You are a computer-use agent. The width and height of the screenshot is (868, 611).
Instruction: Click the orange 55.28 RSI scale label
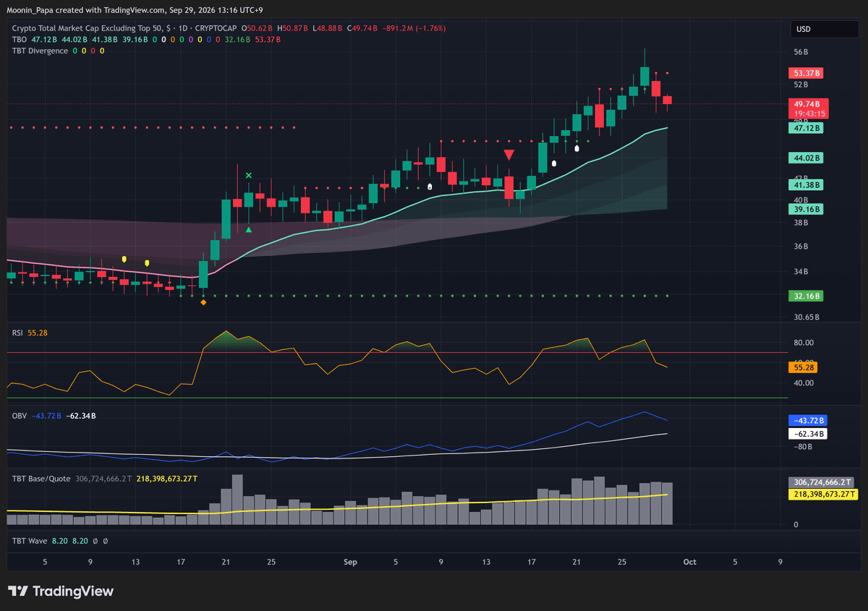tap(804, 367)
